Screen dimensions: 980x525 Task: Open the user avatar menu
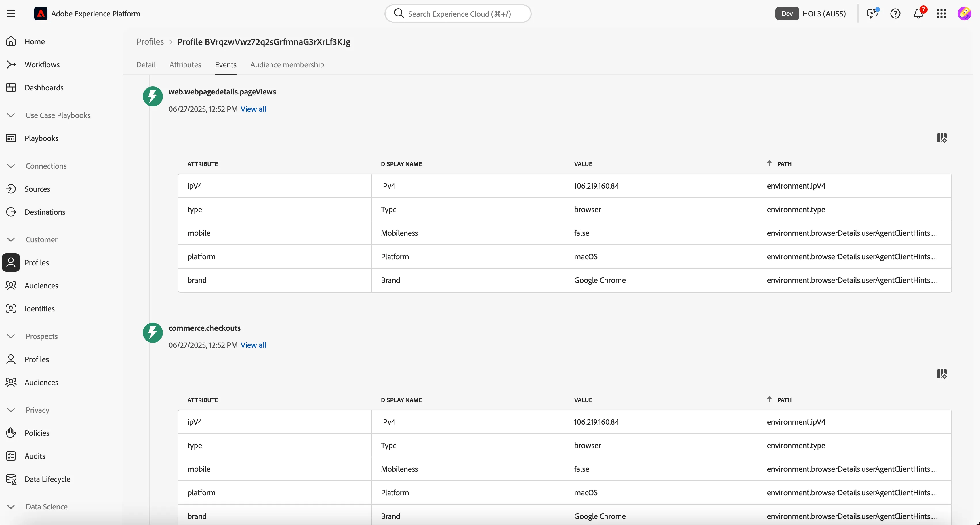[964, 14]
